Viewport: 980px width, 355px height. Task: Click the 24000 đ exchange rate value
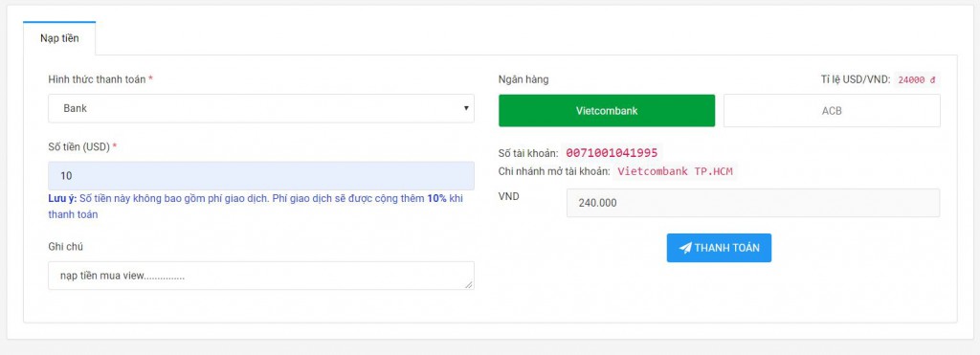point(917,80)
